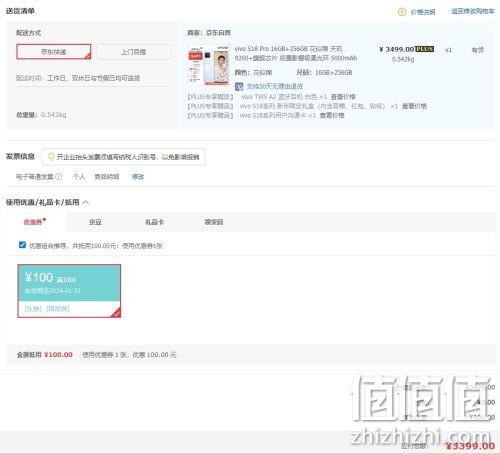Switch to the 领货码 tab
Image resolution: width=500 pixels, height=454 pixels.
click(x=214, y=222)
